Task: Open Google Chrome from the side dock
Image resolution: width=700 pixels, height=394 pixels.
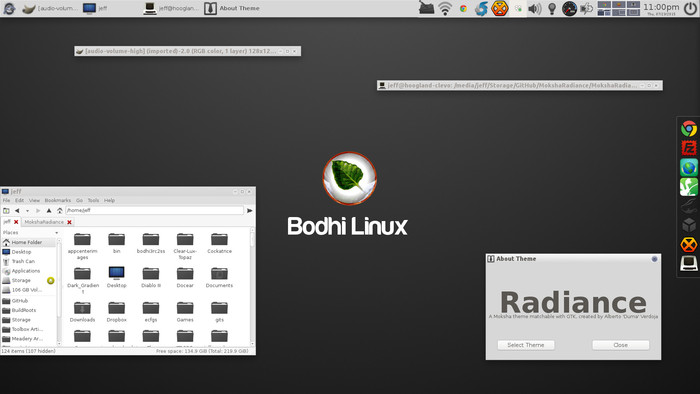Action: [688, 129]
